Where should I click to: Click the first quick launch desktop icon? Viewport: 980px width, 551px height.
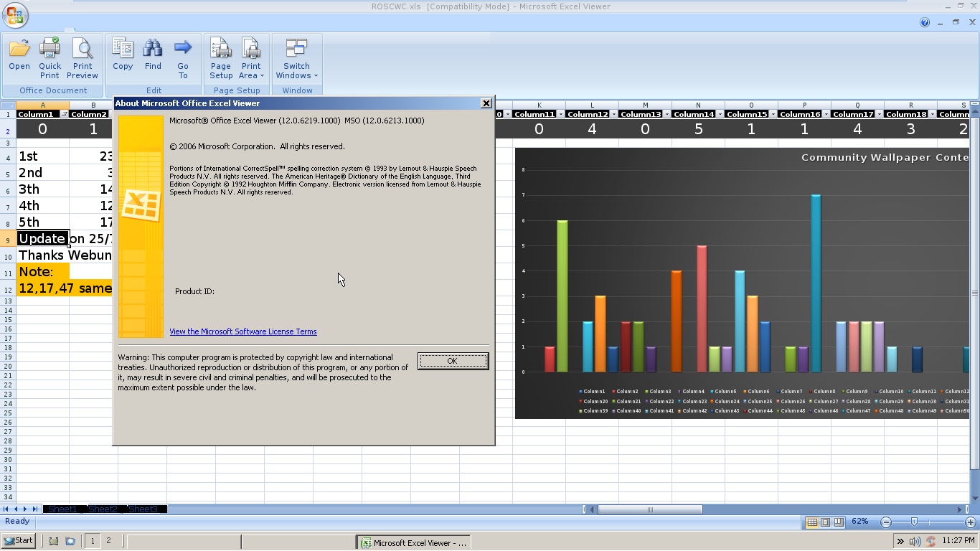click(53, 541)
